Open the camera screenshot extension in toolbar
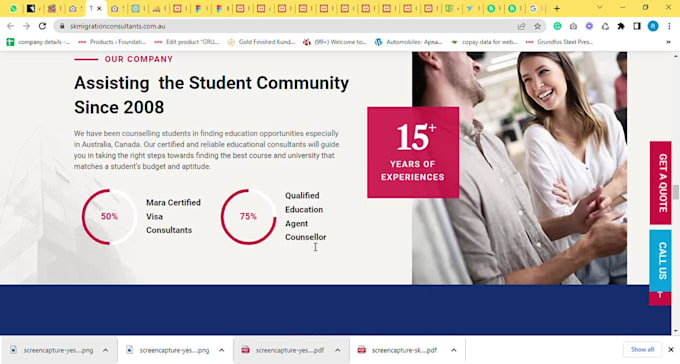The height and width of the screenshot is (364, 680). [x=573, y=26]
